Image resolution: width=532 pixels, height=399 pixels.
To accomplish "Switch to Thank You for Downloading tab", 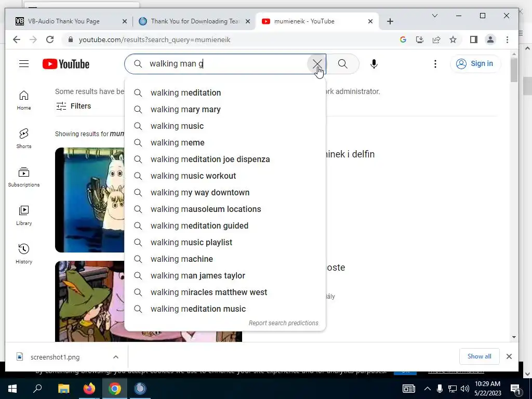I will click(x=195, y=21).
